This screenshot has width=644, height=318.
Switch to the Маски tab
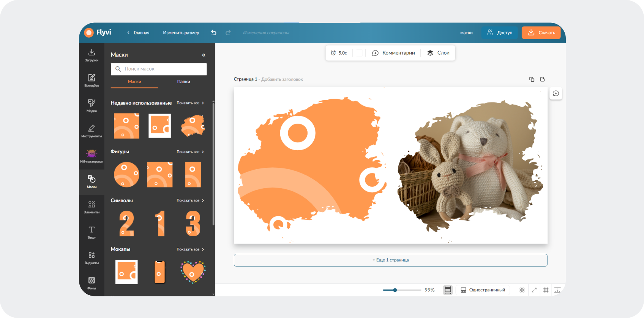(134, 82)
